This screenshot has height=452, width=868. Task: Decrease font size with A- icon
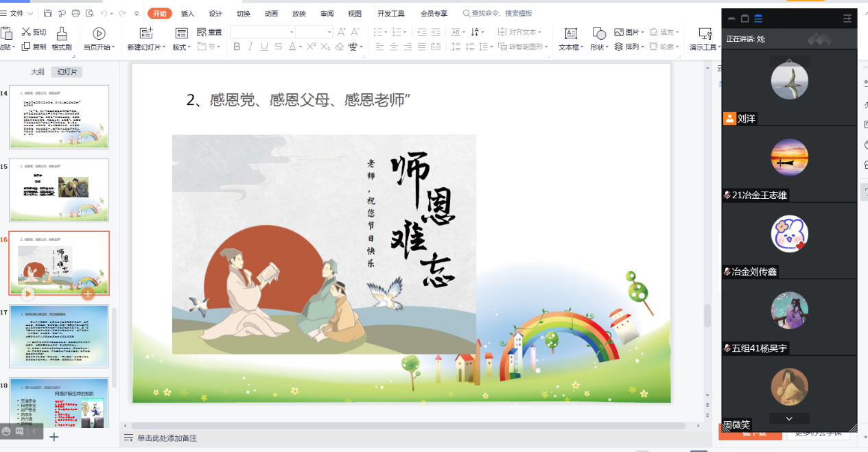(355, 32)
